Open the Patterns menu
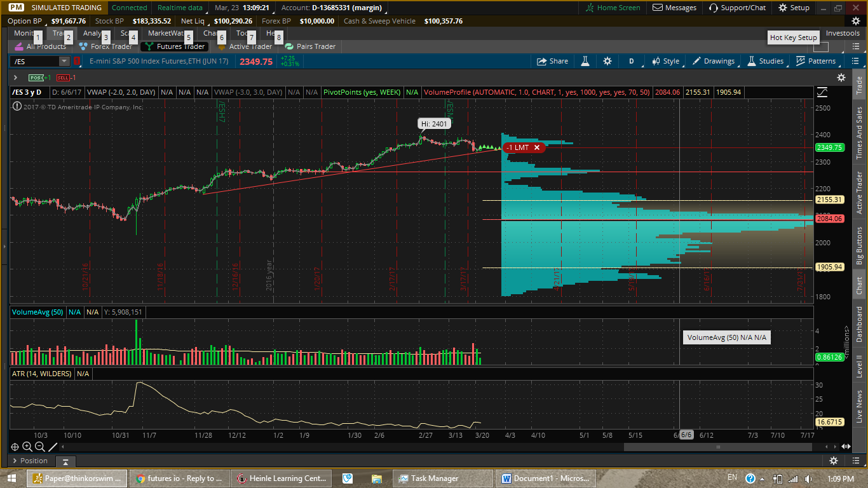868x488 pixels. tap(816, 61)
